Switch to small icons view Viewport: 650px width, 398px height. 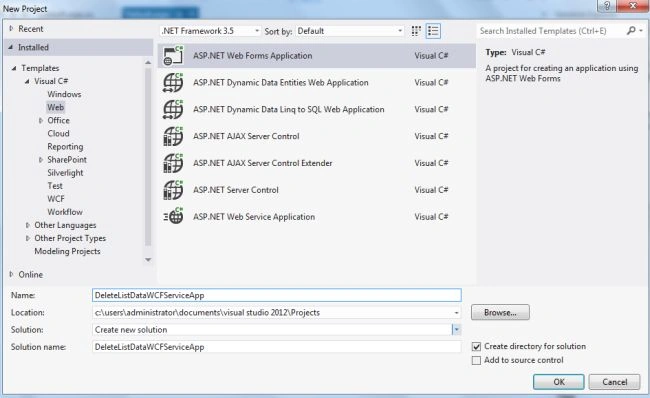[x=416, y=31]
